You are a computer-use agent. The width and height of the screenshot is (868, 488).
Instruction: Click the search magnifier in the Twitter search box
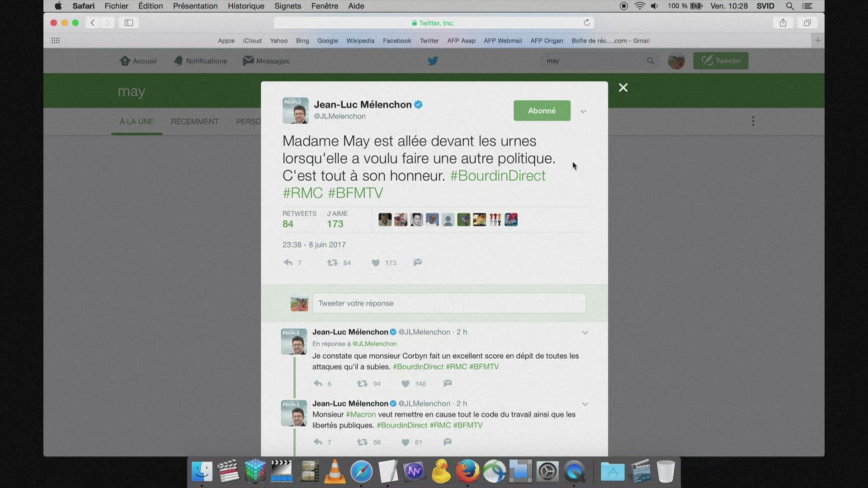650,61
